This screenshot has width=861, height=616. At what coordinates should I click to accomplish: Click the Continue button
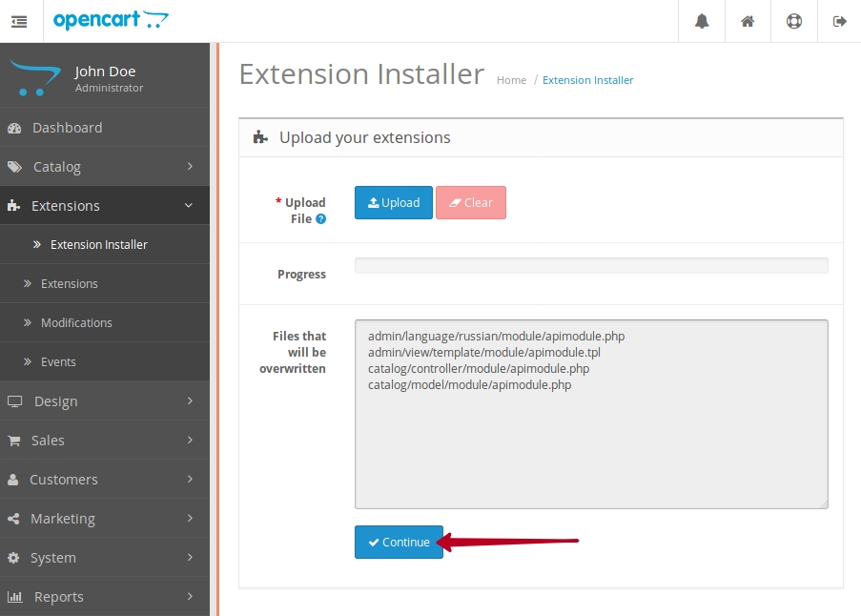tap(399, 543)
